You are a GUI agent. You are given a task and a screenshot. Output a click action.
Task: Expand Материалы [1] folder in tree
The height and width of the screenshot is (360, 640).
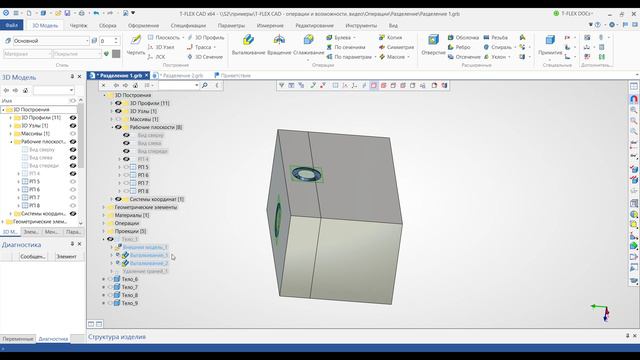tap(104, 215)
